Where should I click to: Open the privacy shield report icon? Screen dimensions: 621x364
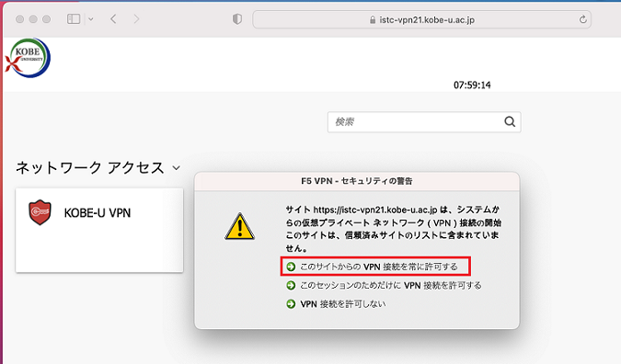237,19
